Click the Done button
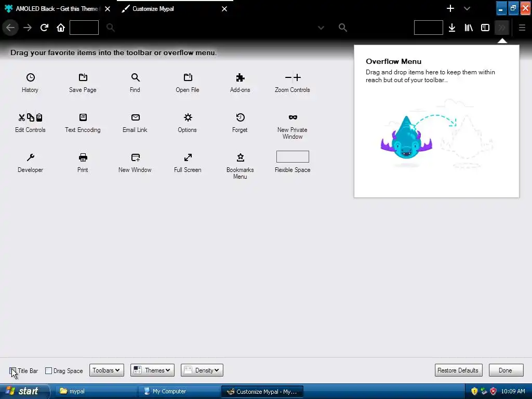The width and height of the screenshot is (532, 399). tap(506, 370)
